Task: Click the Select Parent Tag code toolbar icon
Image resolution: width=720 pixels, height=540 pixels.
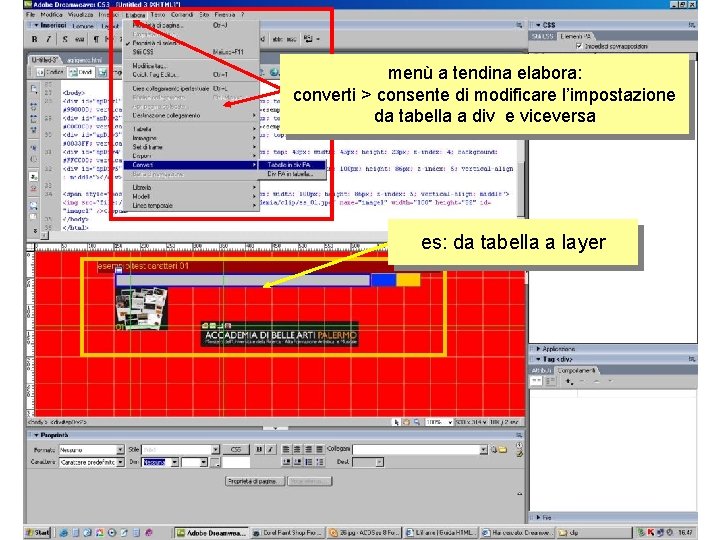Action: [34, 148]
